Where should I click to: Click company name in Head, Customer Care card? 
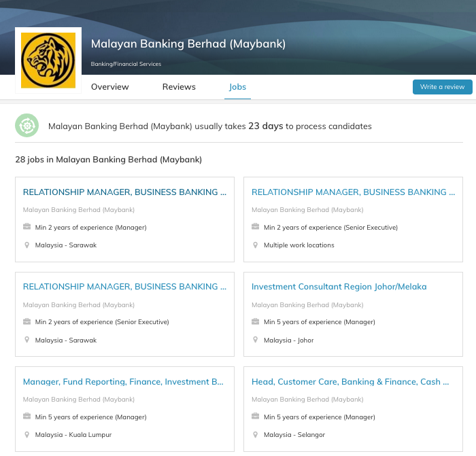click(307, 400)
